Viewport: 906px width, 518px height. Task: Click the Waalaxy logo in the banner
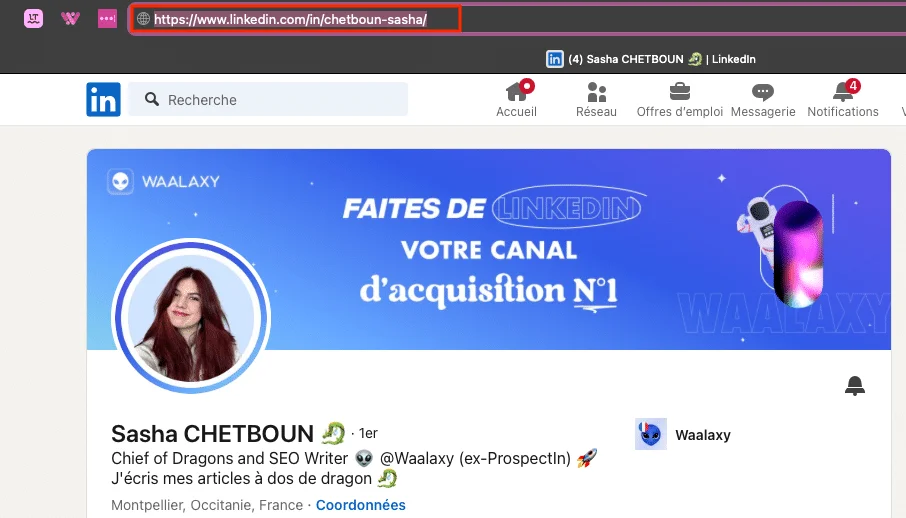(x=164, y=182)
